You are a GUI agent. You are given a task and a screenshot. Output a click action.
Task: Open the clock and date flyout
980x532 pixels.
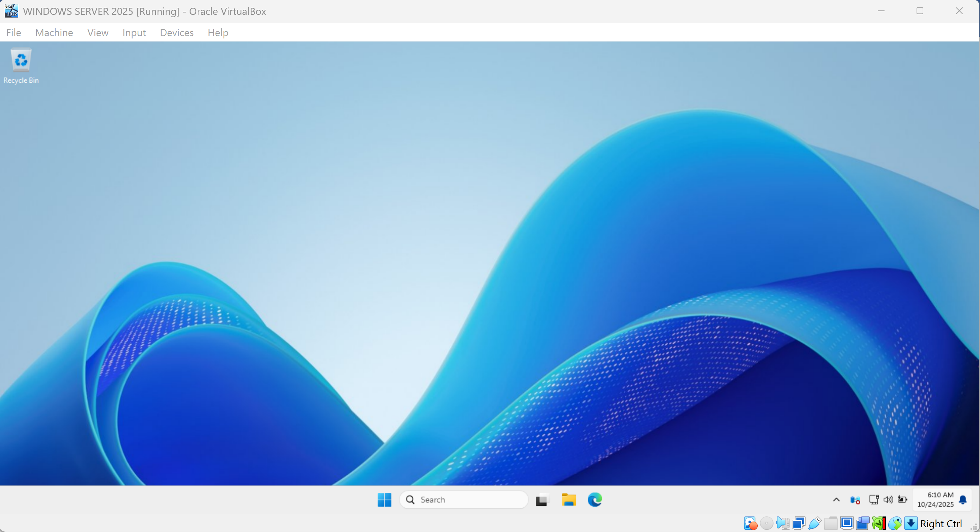click(x=935, y=500)
